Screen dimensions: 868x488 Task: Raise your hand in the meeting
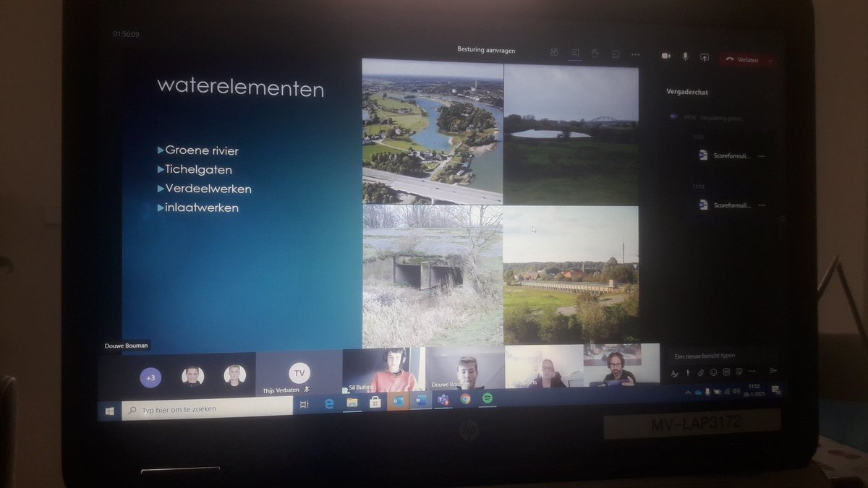tap(595, 53)
